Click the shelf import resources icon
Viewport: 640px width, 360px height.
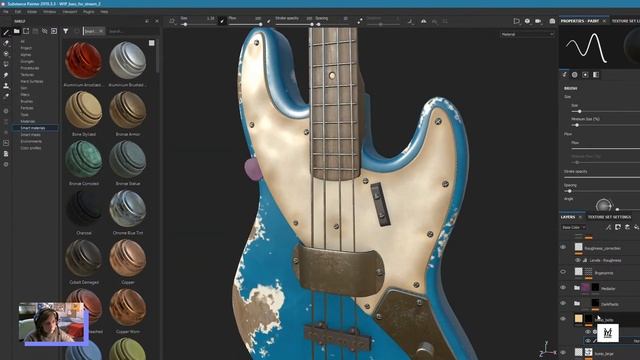(54, 31)
